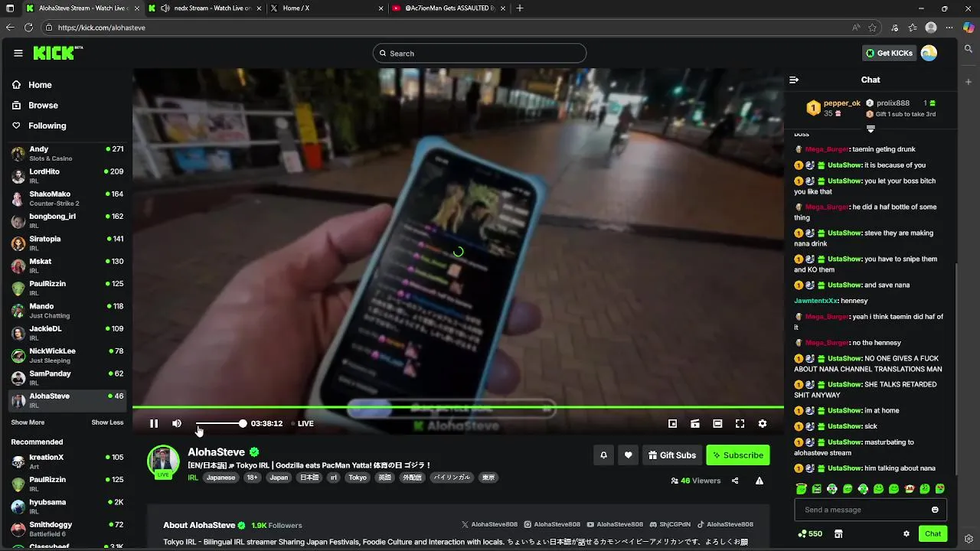The image size is (980, 551).
Task: Open a new browser tab
Action: [520, 8]
